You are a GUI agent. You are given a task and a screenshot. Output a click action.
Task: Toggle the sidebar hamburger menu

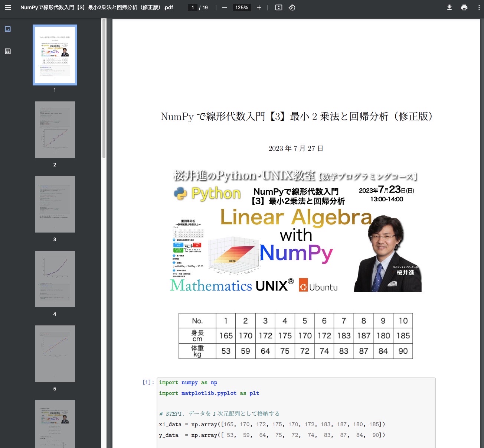pyautogui.click(x=8, y=7)
